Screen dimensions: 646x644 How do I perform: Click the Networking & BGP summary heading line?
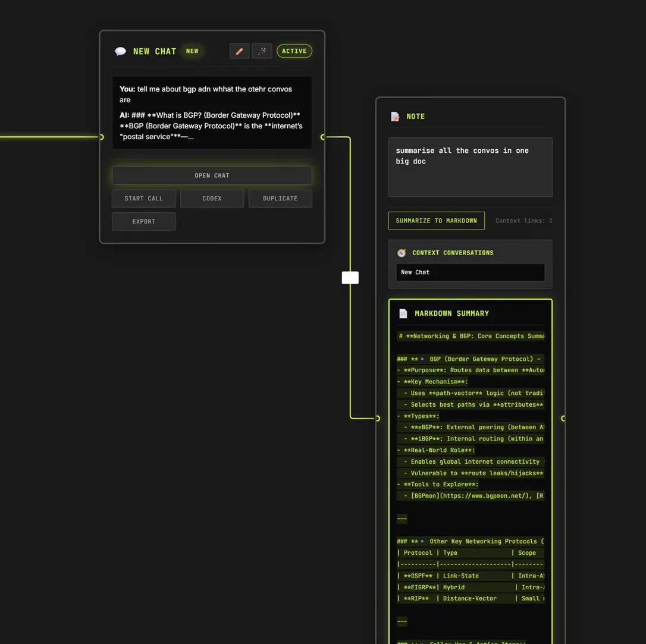pyautogui.click(x=471, y=336)
